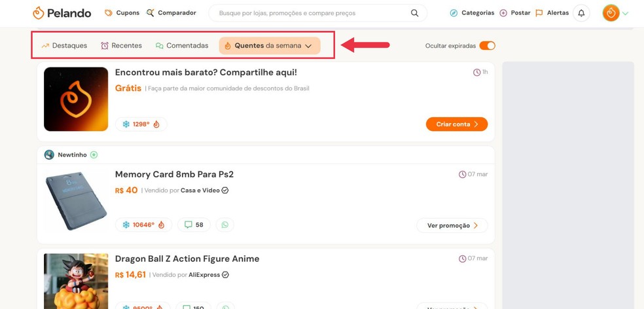Click the search magnifier icon
The height and width of the screenshot is (309, 644).
point(414,13)
